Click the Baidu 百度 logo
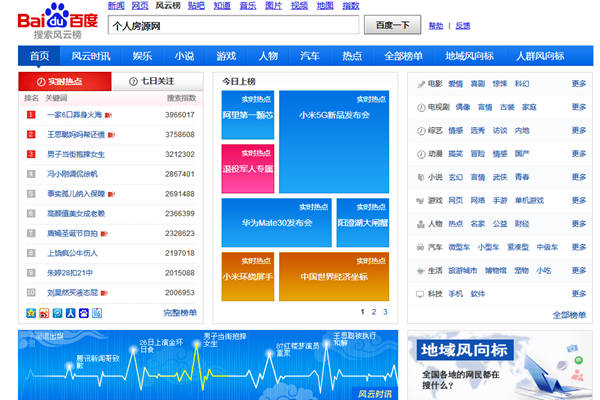Screen dimensions: 600x400 (x=58, y=21)
